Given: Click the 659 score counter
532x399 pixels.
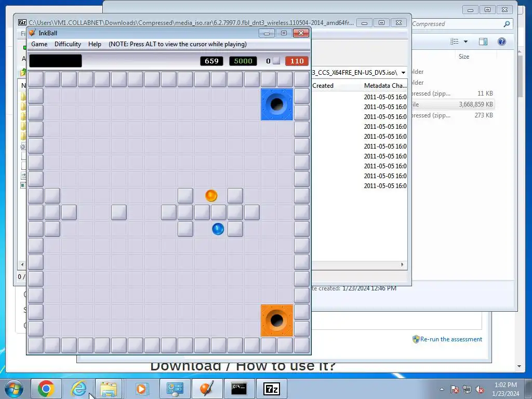Looking at the screenshot, I should pyautogui.click(x=212, y=61).
